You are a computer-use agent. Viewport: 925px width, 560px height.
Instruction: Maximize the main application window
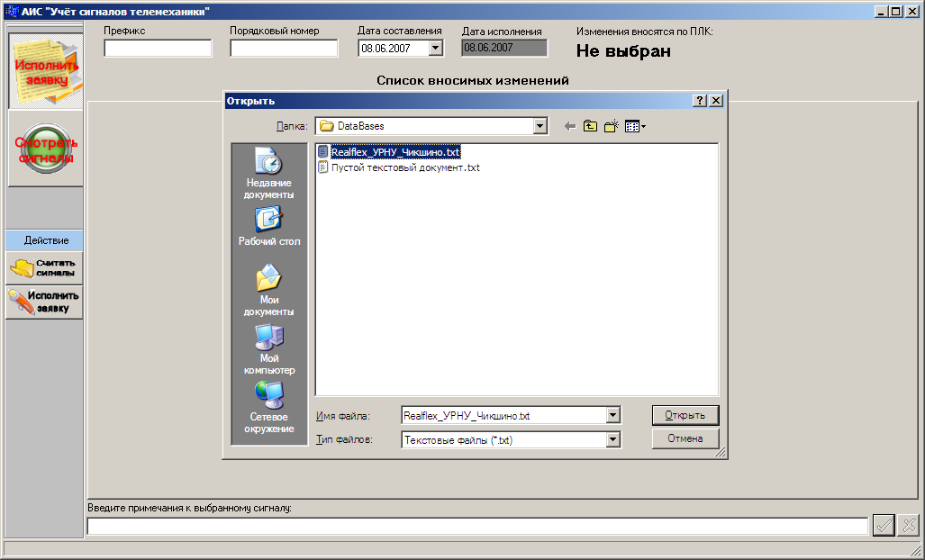click(x=895, y=11)
